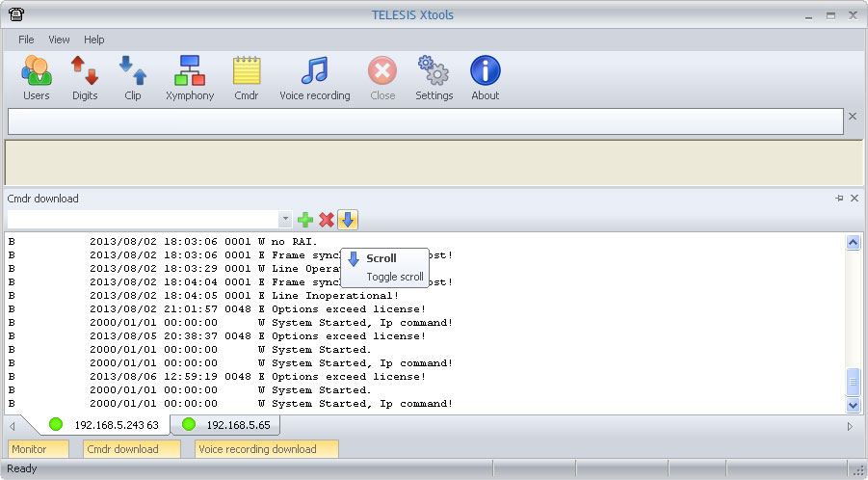This screenshot has width=868, height=480.
Task: Open the View menu
Action: click(59, 40)
